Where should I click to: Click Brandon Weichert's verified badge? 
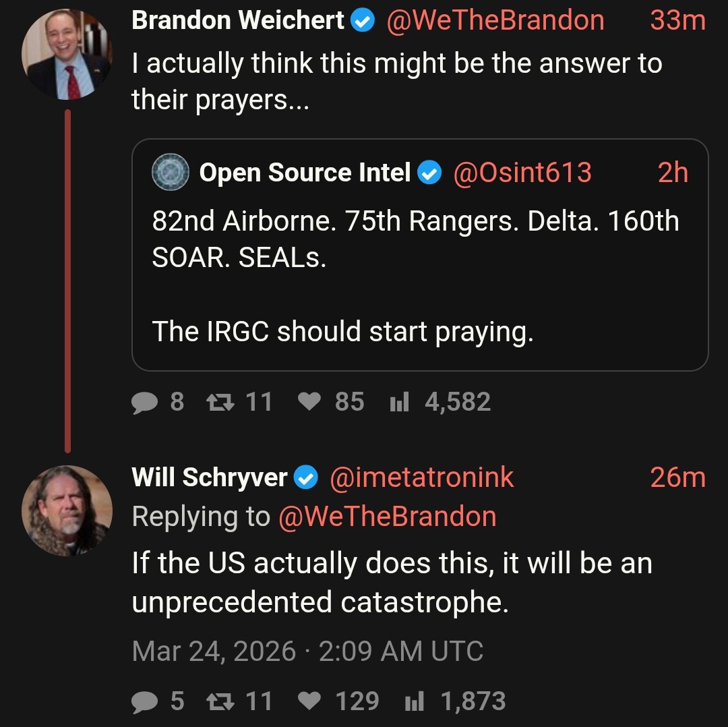click(364, 21)
